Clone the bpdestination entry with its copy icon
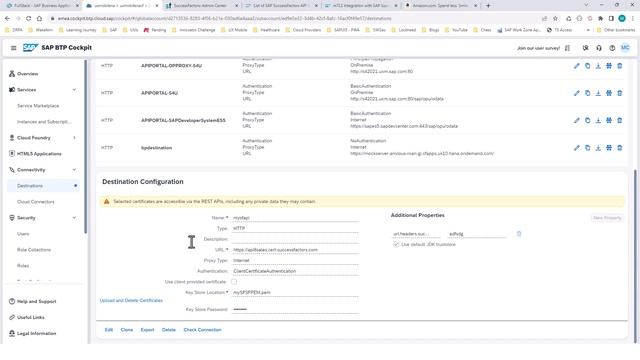This screenshot has height=360, width=640. point(587,148)
